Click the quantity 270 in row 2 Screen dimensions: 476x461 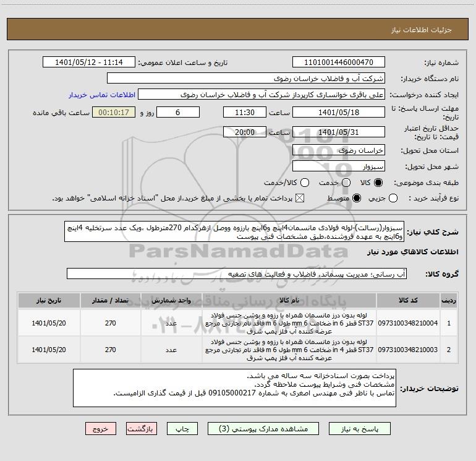(x=111, y=350)
